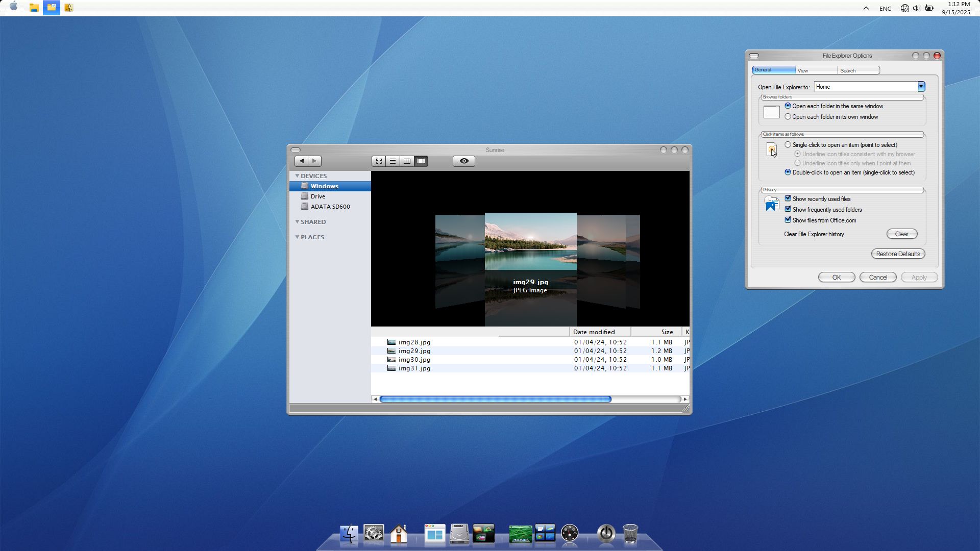Open the Home house icon in dock

coord(399,534)
